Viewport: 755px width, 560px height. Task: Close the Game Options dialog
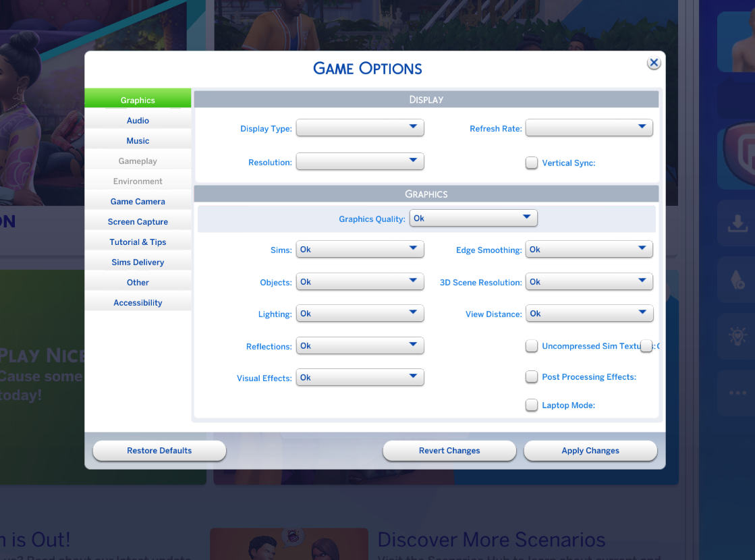click(x=653, y=63)
